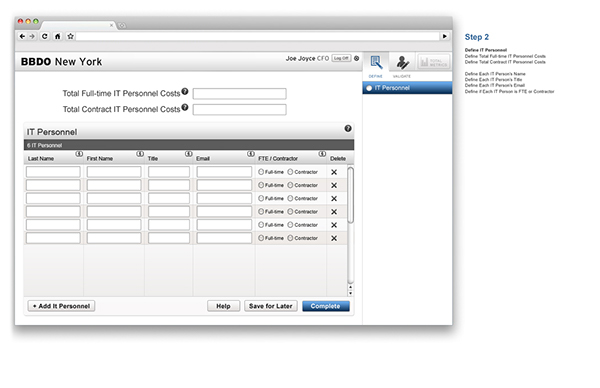Viewport: 600px width, 388px height.
Task: Click the table scroll up arrow
Action: 351,287
